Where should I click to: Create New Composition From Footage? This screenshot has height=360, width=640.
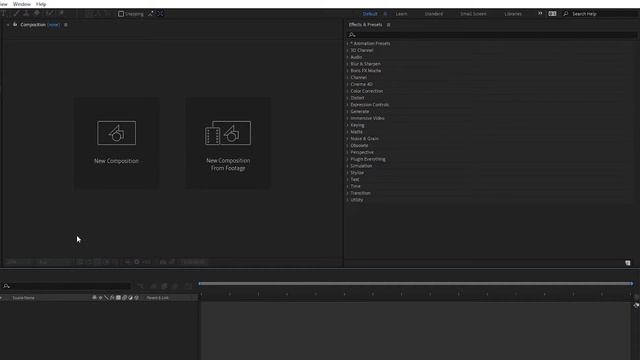point(228,142)
